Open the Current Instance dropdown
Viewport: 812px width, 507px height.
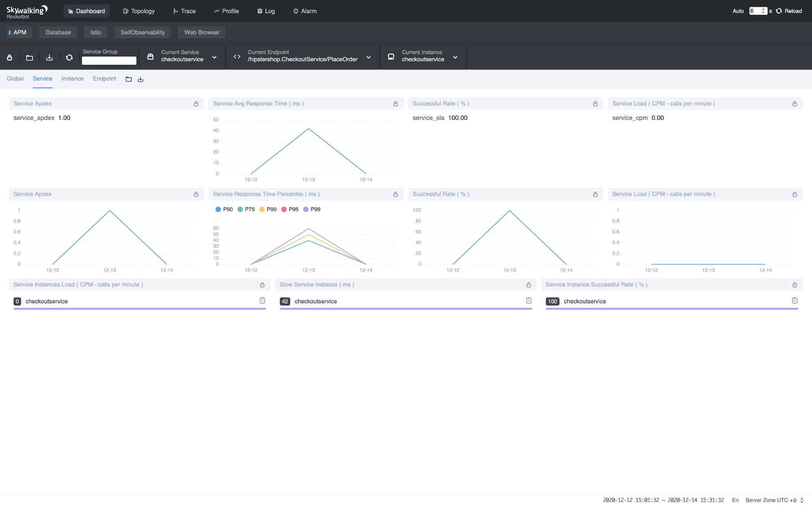coord(455,57)
